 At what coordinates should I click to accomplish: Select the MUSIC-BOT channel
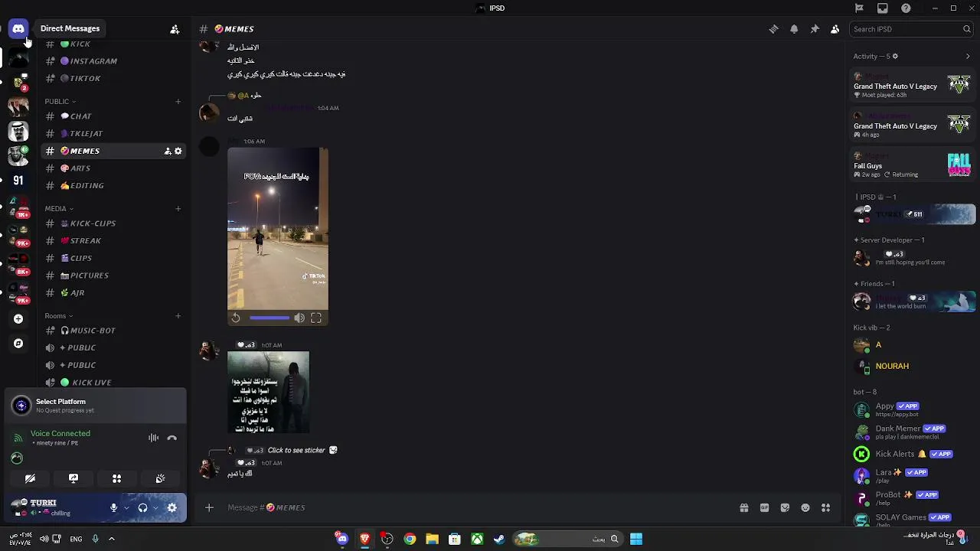pos(113,331)
